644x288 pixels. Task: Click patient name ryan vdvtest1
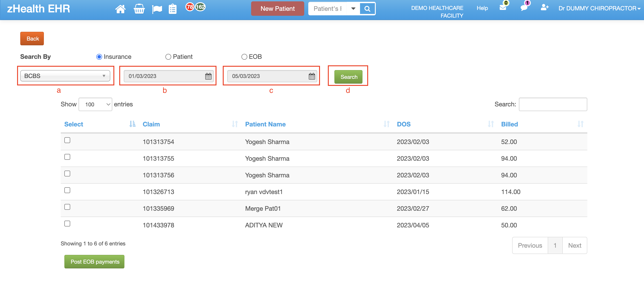pos(264,192)
